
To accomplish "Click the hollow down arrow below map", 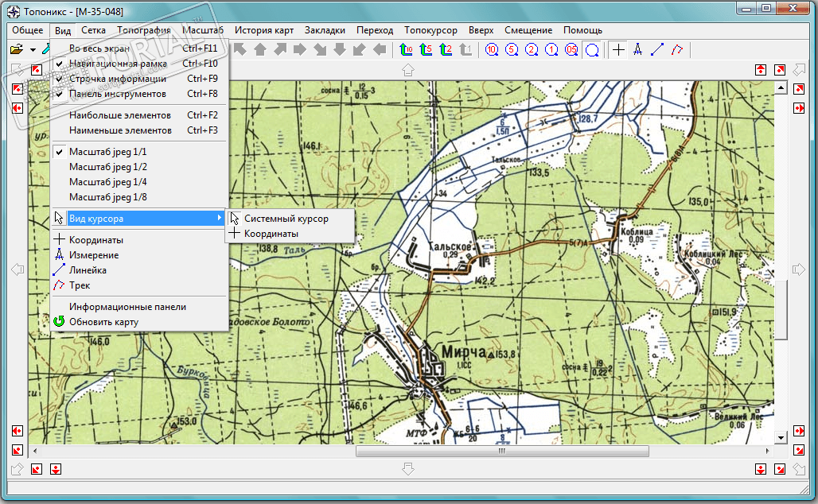I will 408,469.
